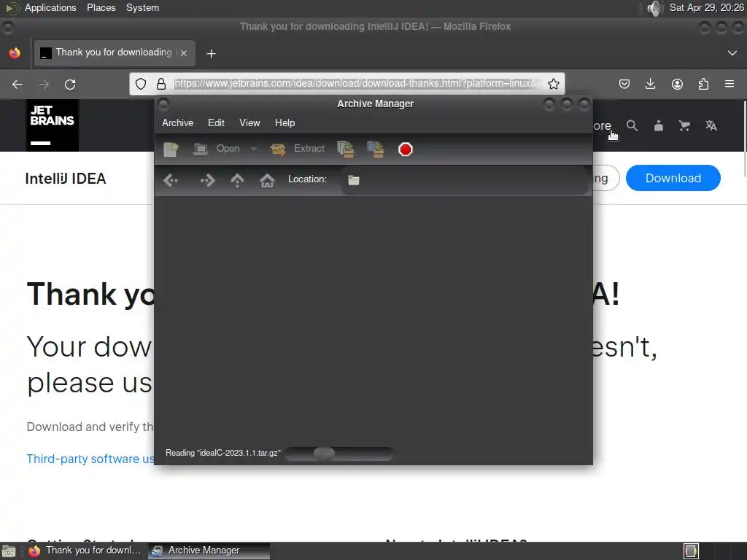Open Firefox extensions puzzle icon
Image resolution: width=747 pixels, height=560 pixels.
click(x=703, y=85)
